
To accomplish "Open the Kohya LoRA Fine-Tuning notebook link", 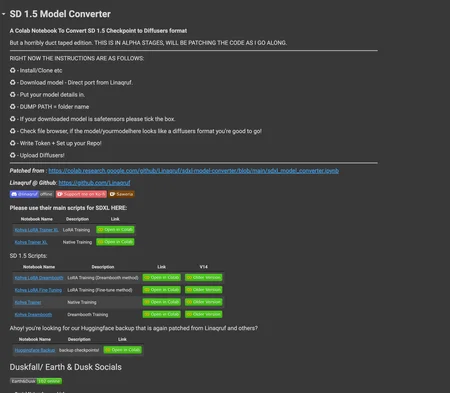I will [38, 290].
